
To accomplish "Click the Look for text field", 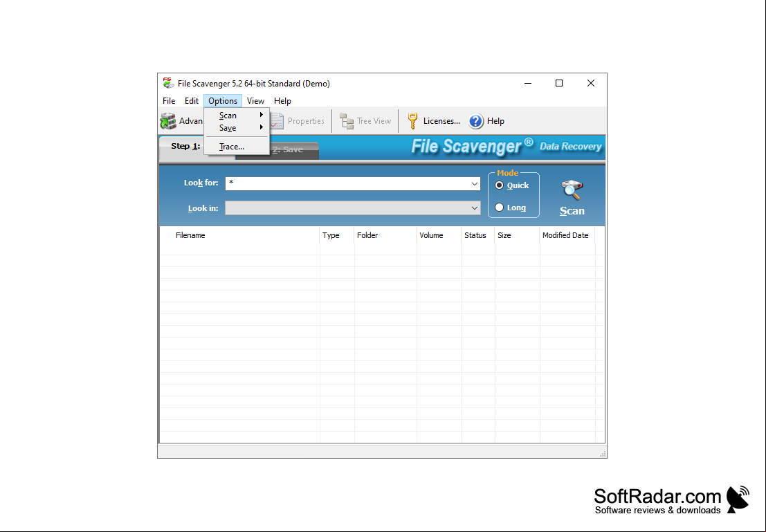I will [x=347, y=184].
